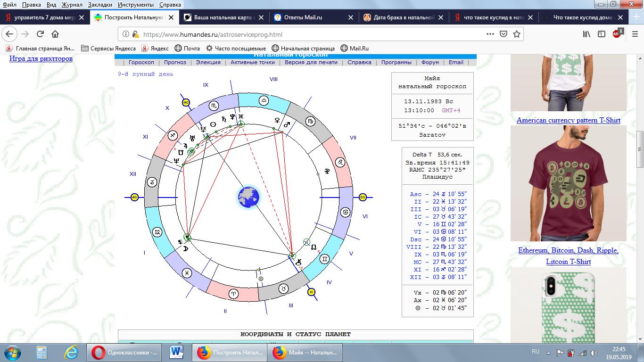Toggle the sidebar view icon
Screen dimensions: 644x362
click(602, 34)
